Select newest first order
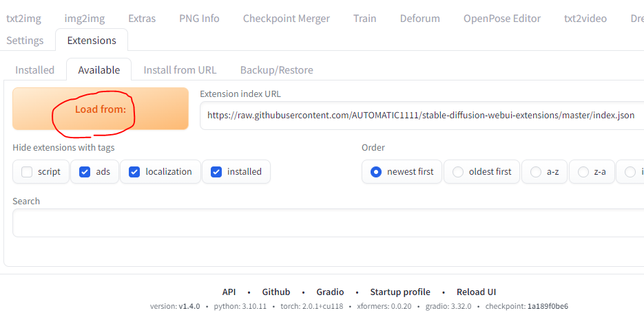The image size is (644, 315). [x=402, y=171]
